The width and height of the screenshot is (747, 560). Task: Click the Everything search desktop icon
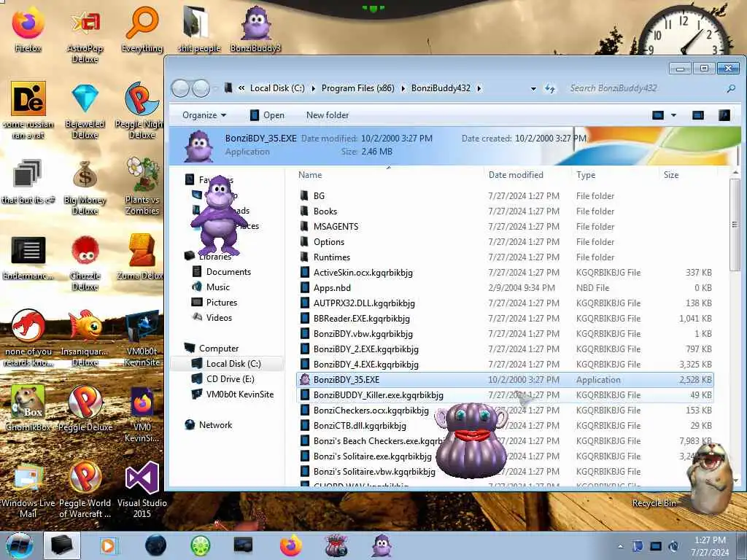click(x=142, y=29)
